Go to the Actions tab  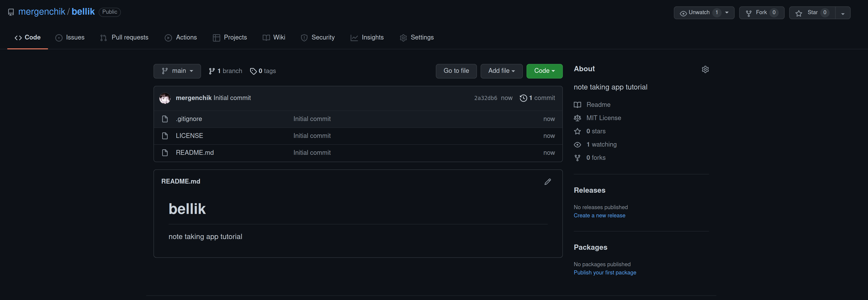click(181, 37)
